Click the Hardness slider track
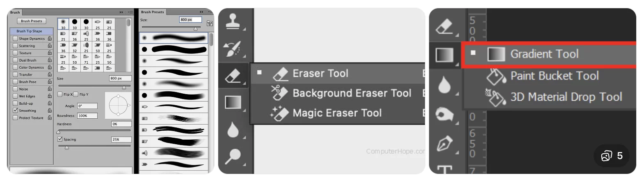Screen dimensions: 644x180 click(x=94, y=130)
